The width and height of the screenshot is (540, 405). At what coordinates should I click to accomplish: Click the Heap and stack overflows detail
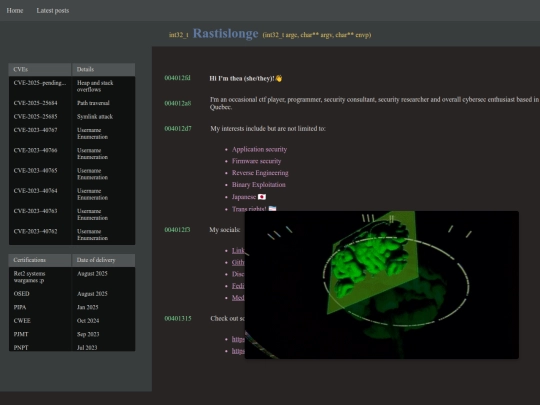pos(95,86)
